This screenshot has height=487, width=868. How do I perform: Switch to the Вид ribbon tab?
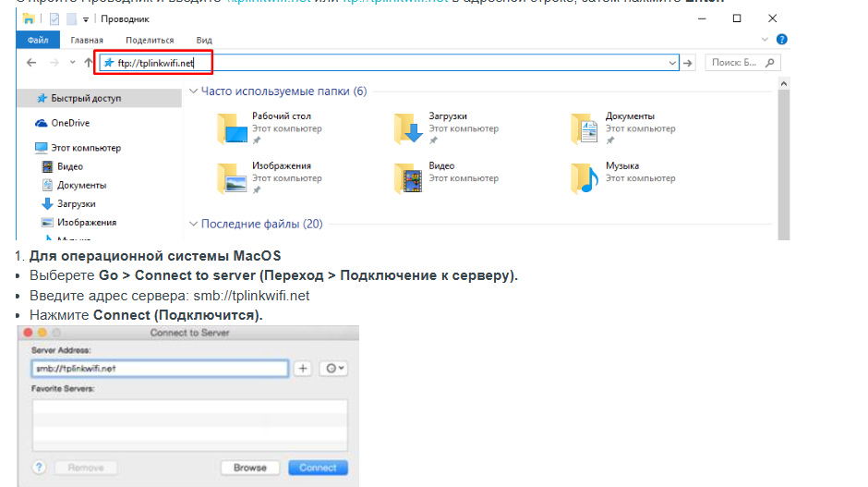[204, 40]
